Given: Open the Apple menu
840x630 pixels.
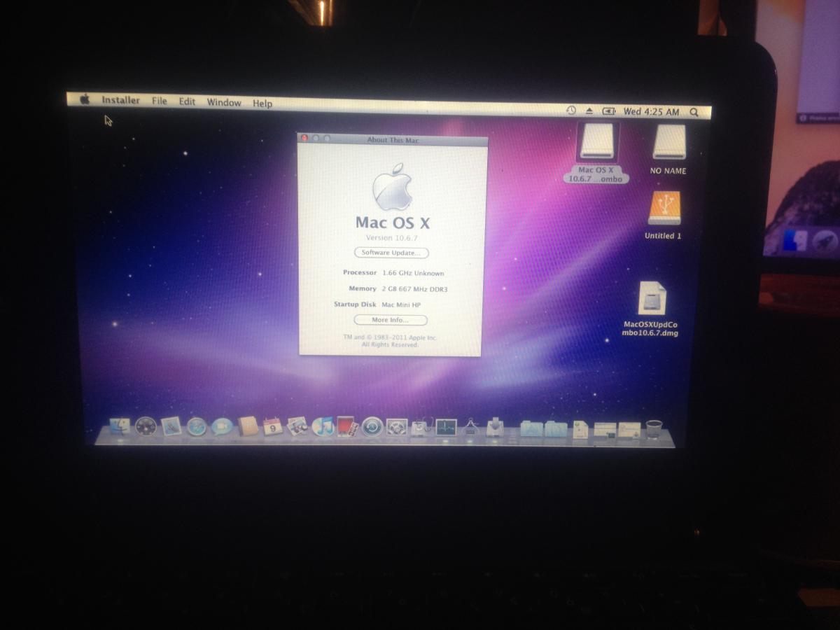Looking at the screenshot, I should [85, 99].
